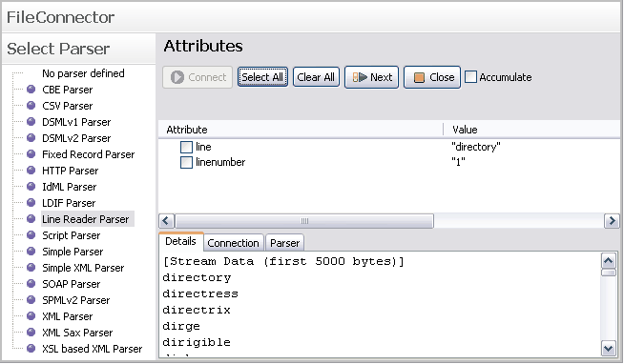
Task: Click the play icon on the Connect button
Action: point(177,77)
